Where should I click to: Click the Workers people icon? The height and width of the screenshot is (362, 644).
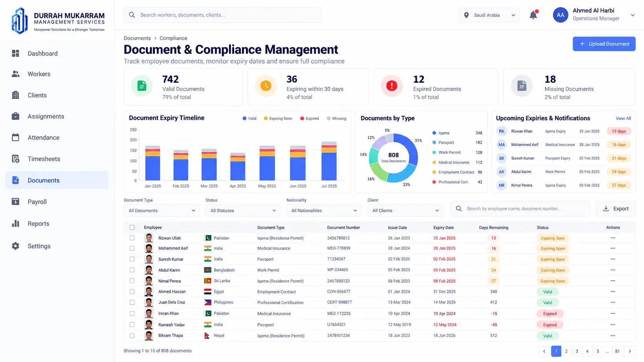click(15, 74)
